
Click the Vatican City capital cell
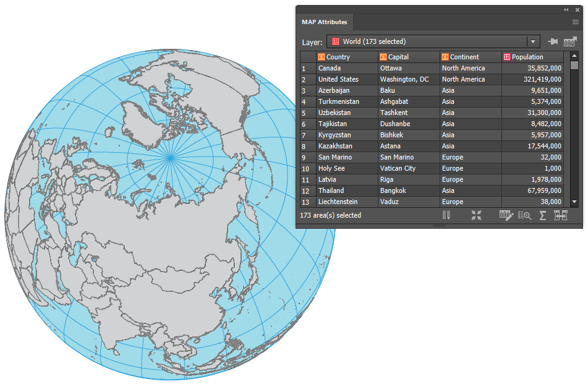point(408,168)
